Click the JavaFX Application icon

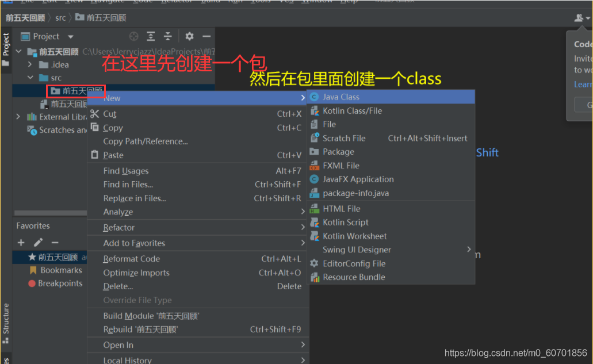pos(314,179)
